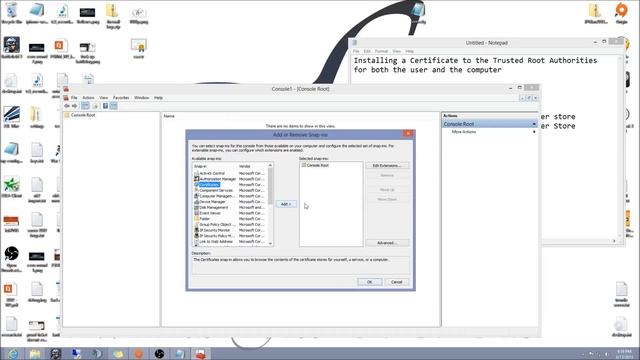Viewport: 640px width, 360px height.
Task: Click the scroll up arrow of snap-in list
Action: click(270, 165)
